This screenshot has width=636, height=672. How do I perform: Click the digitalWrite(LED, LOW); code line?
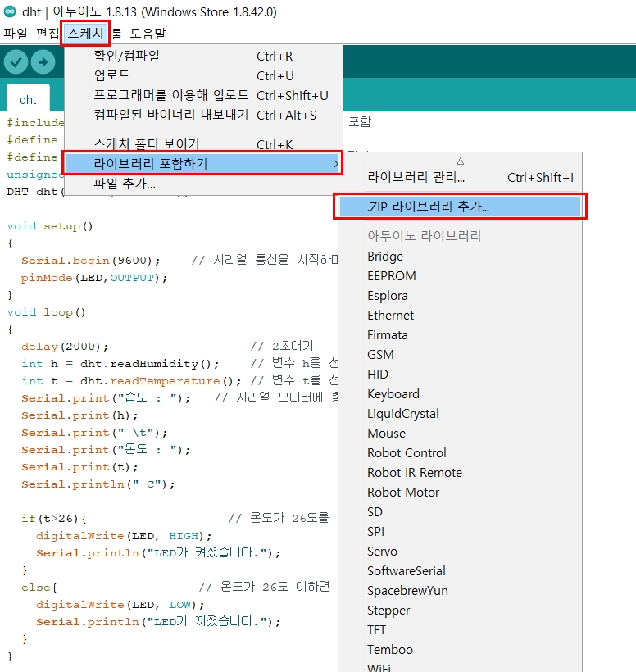120,605
